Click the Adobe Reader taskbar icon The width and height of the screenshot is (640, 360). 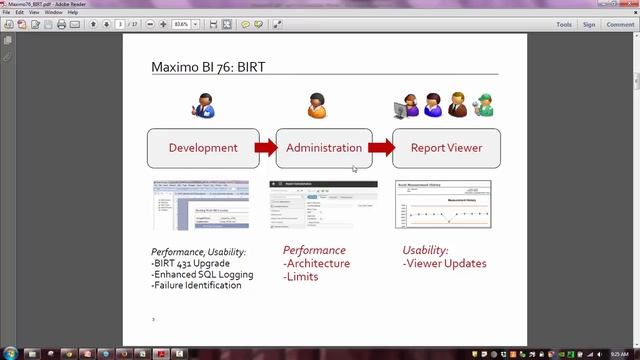click(x=161, y=354)
